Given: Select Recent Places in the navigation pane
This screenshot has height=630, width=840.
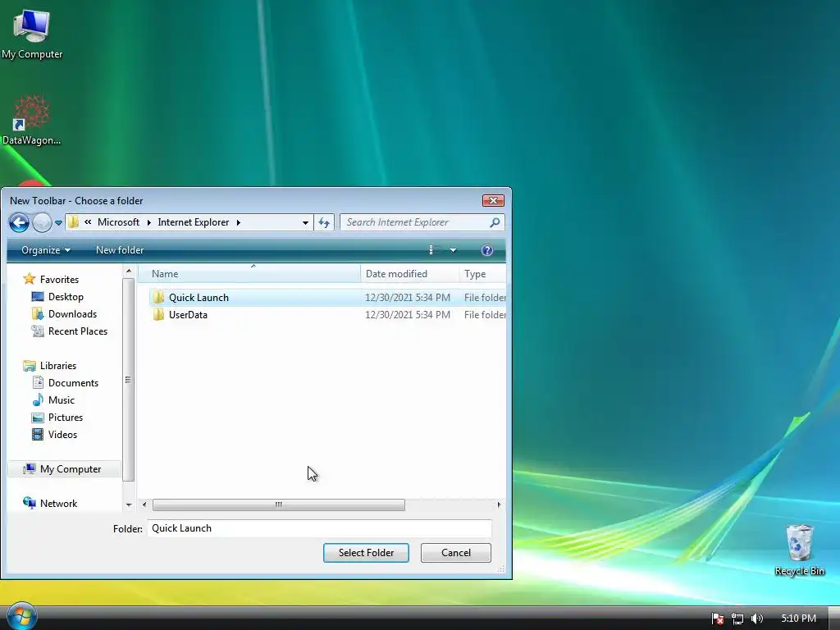Looking at the screenshot, I should pyautogui.click(x=77, y=331).
